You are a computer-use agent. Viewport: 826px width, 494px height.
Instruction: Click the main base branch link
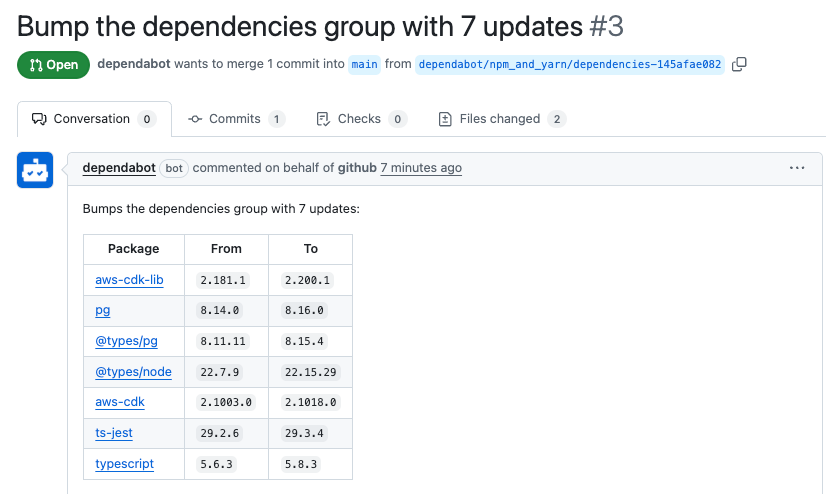(365, 65)
